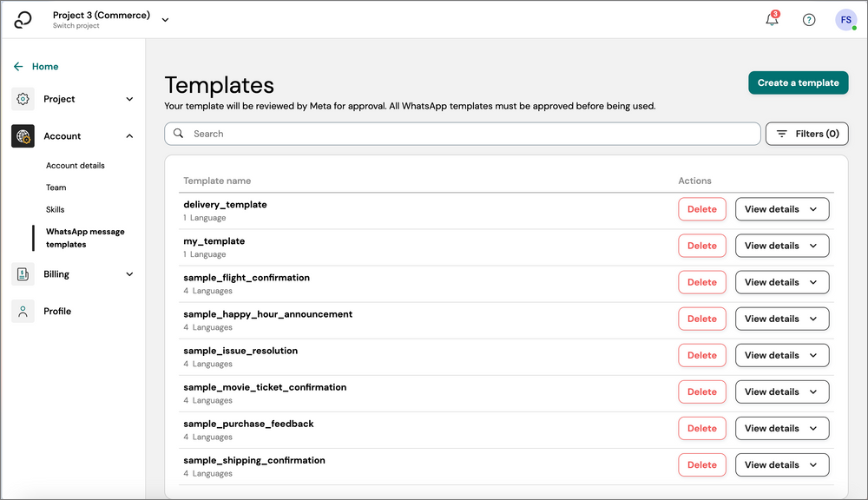Open Account details in the sidebar
Screen dimensions: 868x500
(76, 165)
